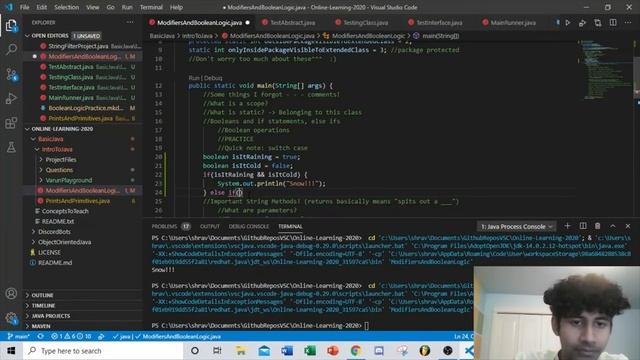
Task: Kill terminal with trash icon
Action: pyautogui.click(x=598, y=226)
